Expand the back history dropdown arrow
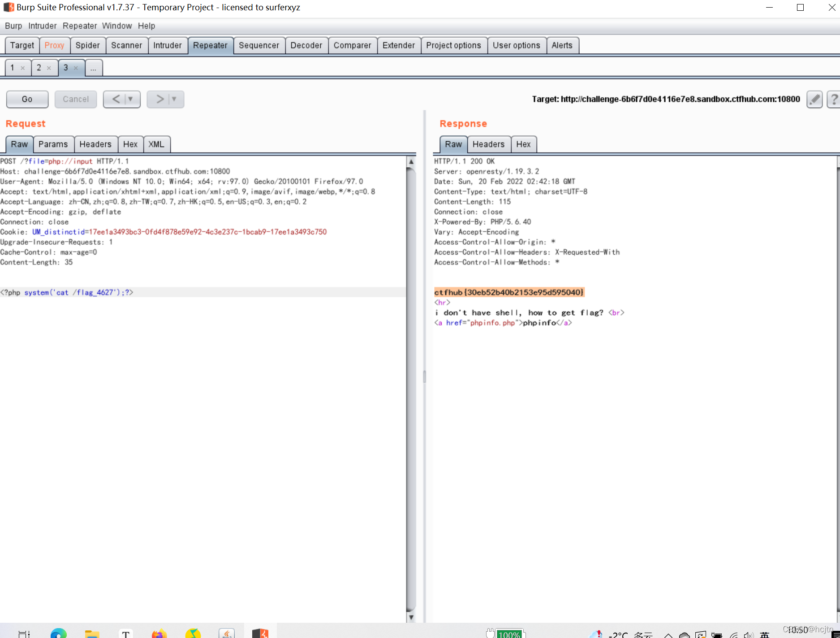 (130, 99)
